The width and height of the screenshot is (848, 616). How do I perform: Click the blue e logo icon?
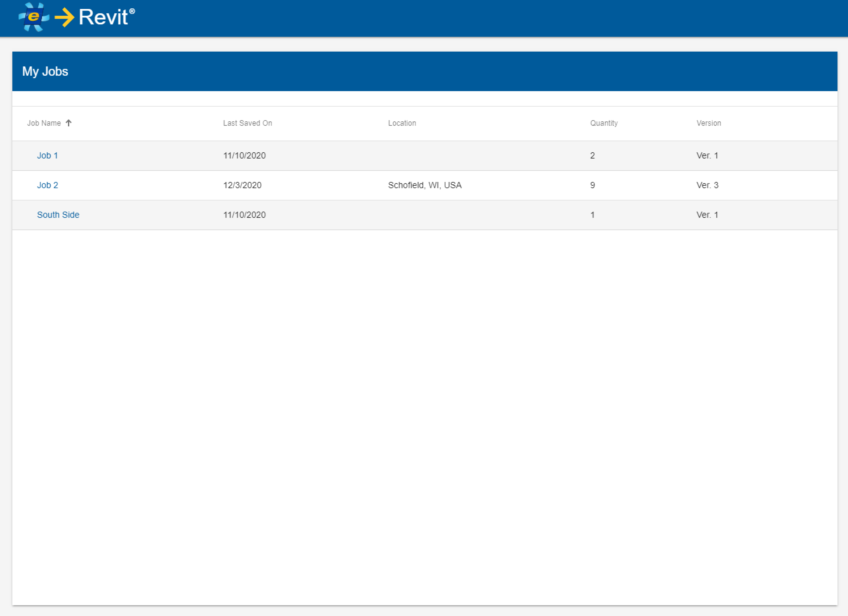point(34,17)
